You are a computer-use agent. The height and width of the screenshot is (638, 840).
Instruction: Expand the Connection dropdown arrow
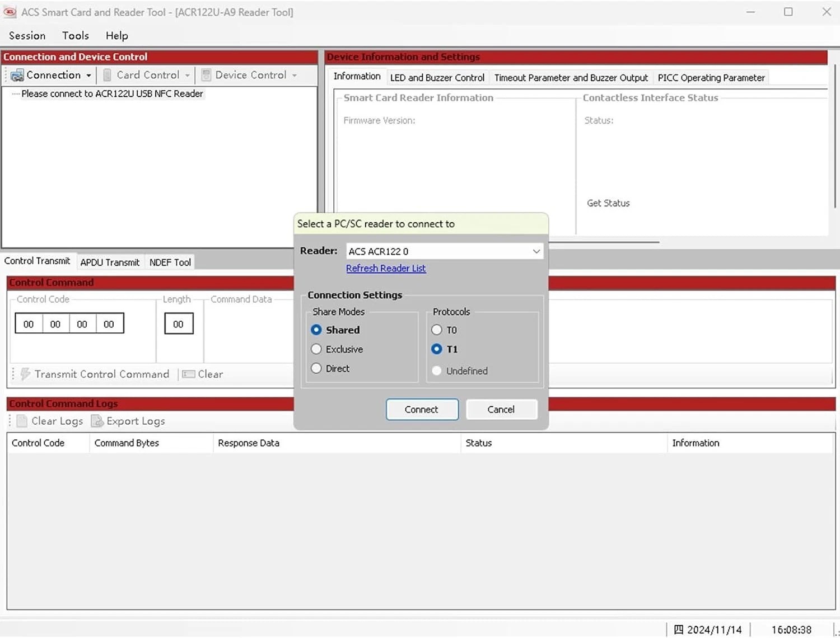pyautogui.click(x=88, y=75)
